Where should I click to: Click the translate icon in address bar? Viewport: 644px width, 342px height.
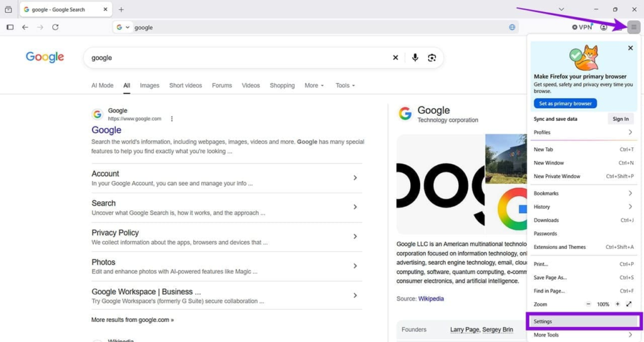(x=512, y=27)
